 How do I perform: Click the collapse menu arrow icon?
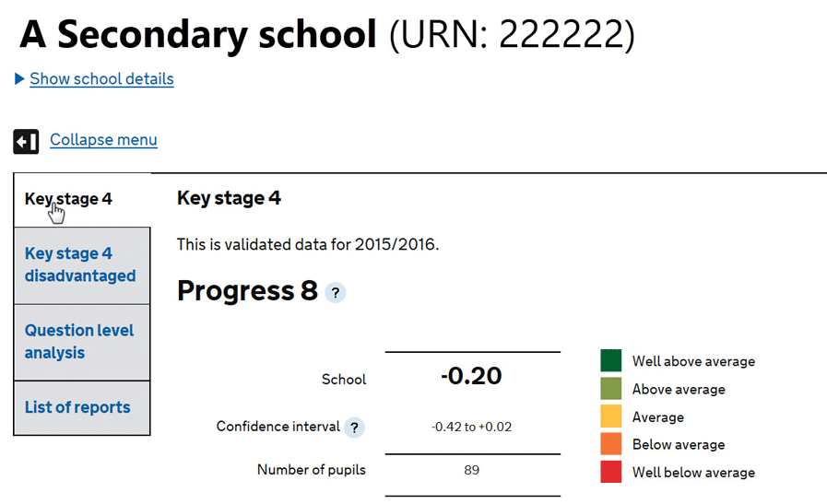point(26,141)
